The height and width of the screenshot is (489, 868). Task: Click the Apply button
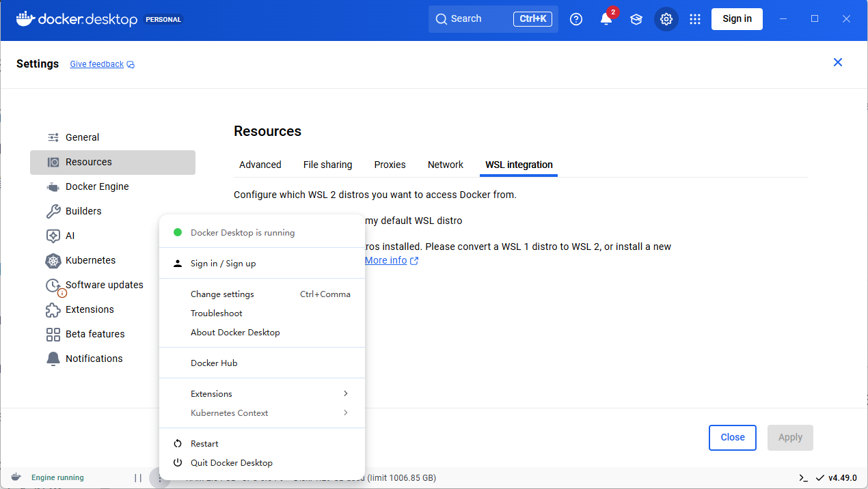(790, 437)
